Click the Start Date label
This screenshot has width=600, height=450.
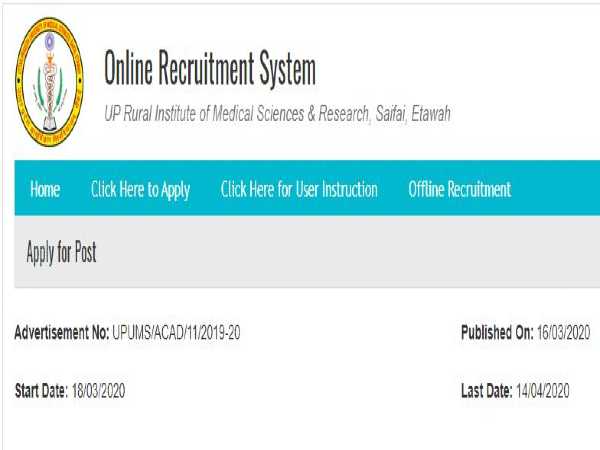[x=39, y=391]
